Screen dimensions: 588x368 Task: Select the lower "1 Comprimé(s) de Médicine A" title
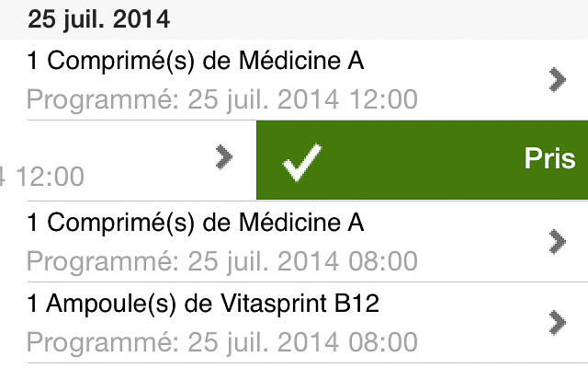click(x=196, y=223)
